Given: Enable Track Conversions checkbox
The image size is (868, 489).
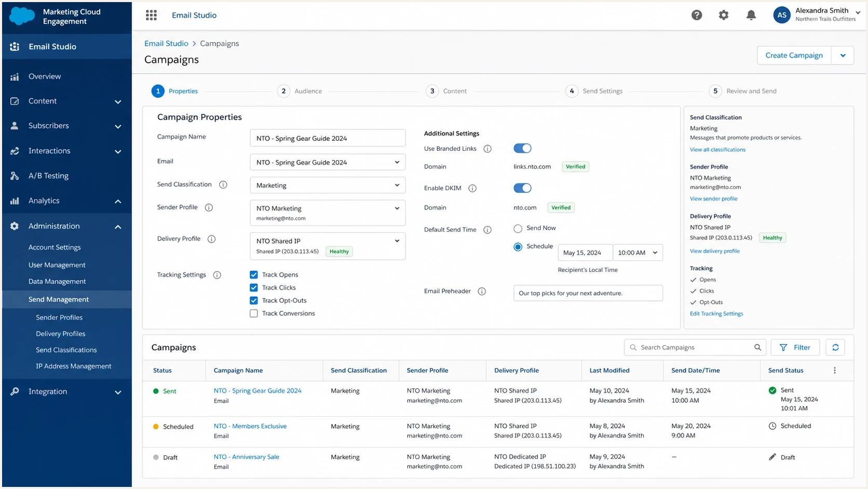Looking at the screenshot, I should 254,313.
